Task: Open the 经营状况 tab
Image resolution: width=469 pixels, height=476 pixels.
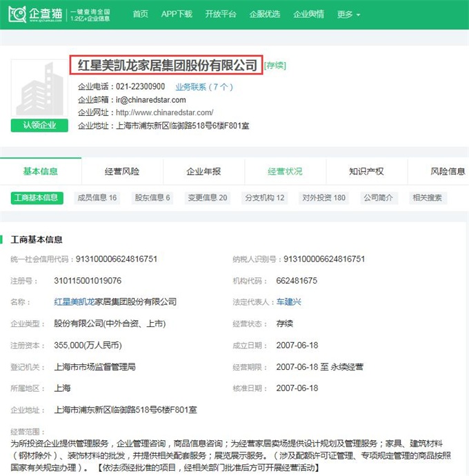Action: [285, 172]
